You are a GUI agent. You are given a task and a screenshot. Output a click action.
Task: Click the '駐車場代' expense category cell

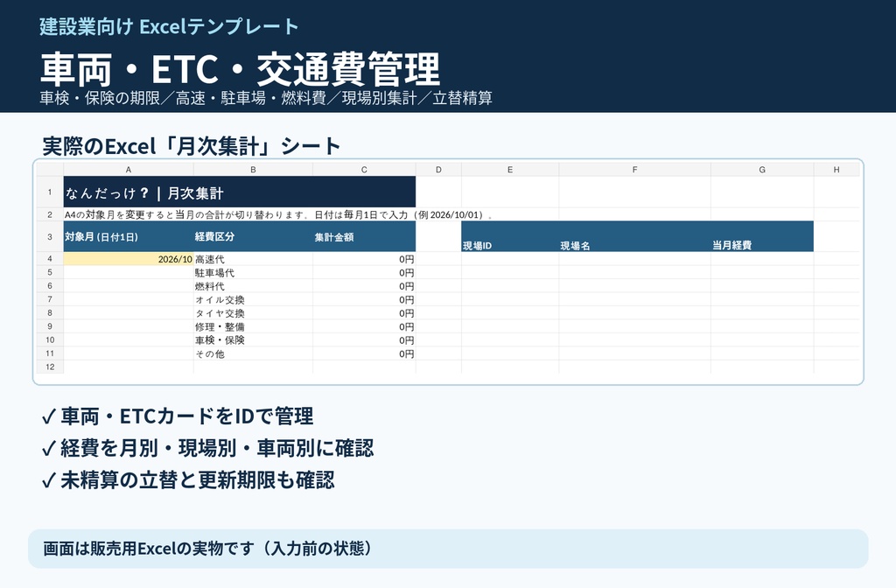(x=253, y=273)
